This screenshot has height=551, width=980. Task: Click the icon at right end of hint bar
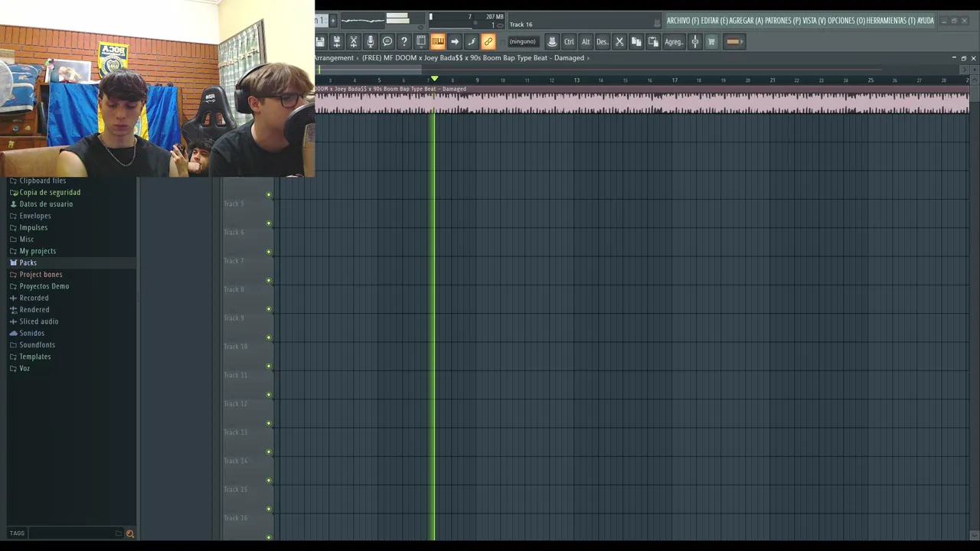657,24
